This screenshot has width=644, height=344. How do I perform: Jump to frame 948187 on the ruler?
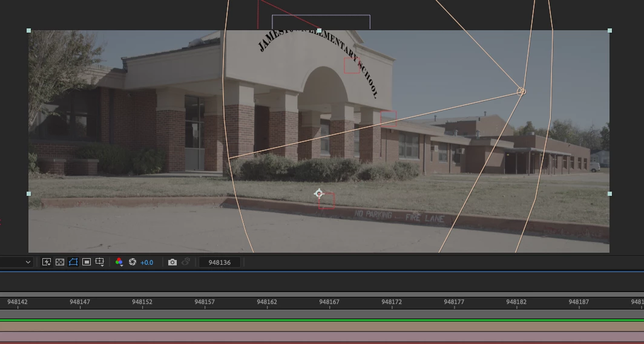point(579,302)
